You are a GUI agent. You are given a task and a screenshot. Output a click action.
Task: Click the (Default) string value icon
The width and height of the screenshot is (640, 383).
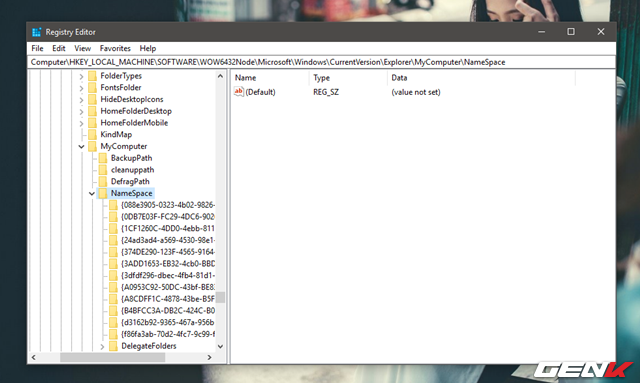(239, 92)
